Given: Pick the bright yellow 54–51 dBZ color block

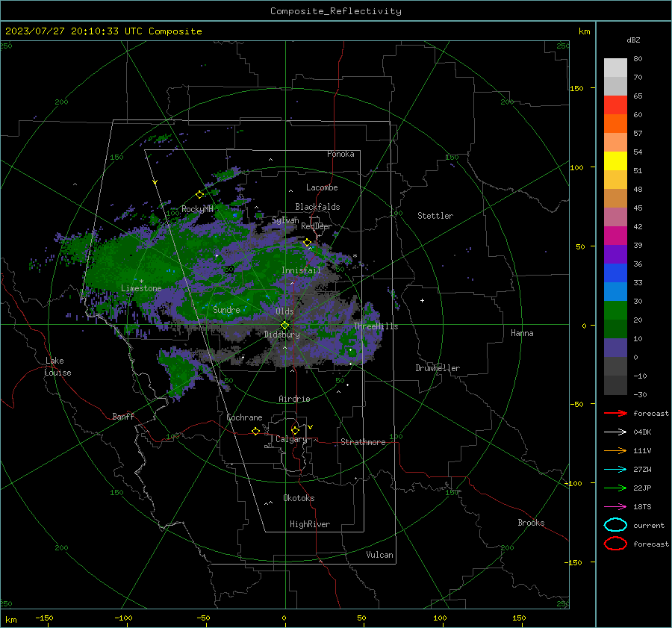Looking at the screenshot, I should pos(615,161).
